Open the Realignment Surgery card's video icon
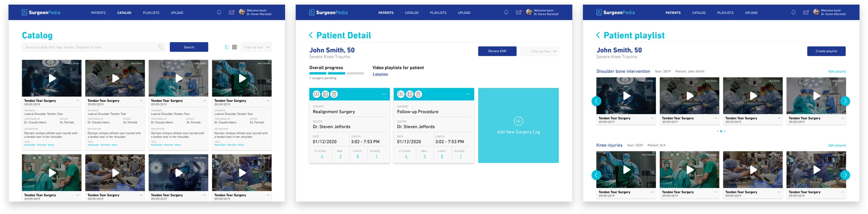868x214 pixels. click(316, 94)
